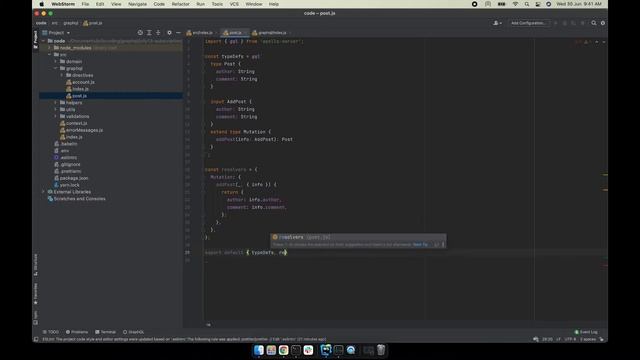
Task: Open the Navigate menu
Action: coord(138,4)
